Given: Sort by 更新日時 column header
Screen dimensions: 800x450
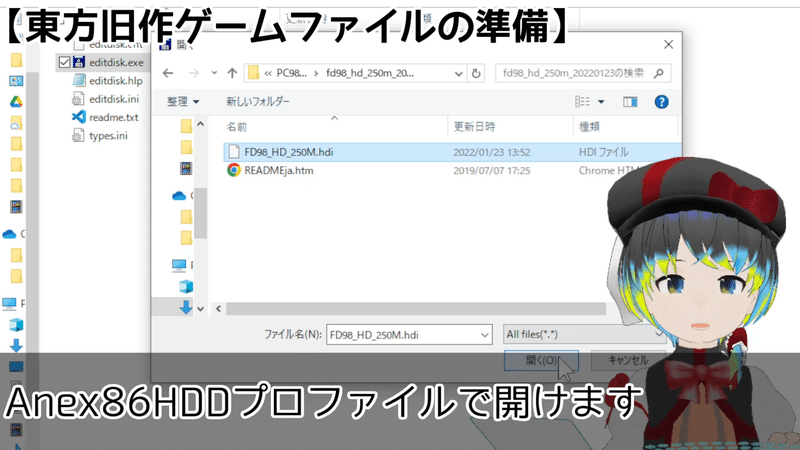Looking at the screenshot, I should [x=474, y=127].
